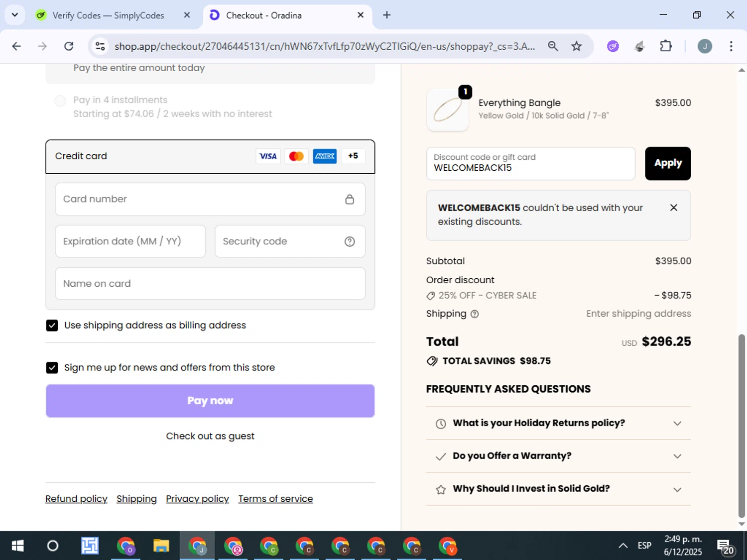747x560 pixels.
Task: Click the Visa card logo
Action: [268, 156]
